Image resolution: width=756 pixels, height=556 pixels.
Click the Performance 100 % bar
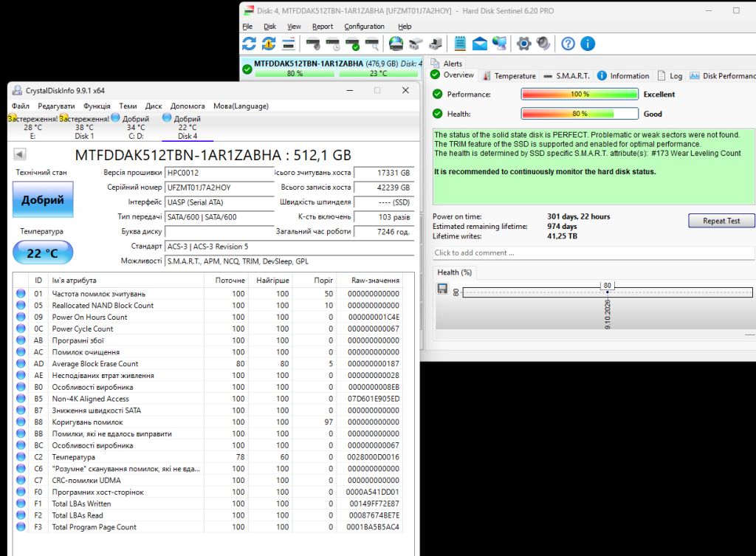(580, 94)
